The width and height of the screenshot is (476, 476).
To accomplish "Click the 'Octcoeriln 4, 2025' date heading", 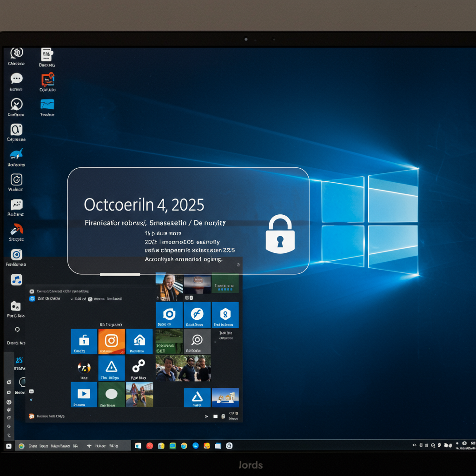I will (x=144, y=205).
